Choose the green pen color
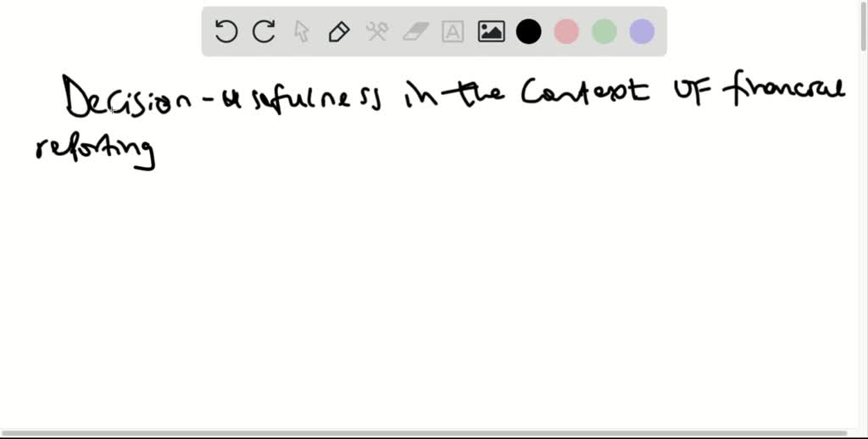 tap(604, 31)
